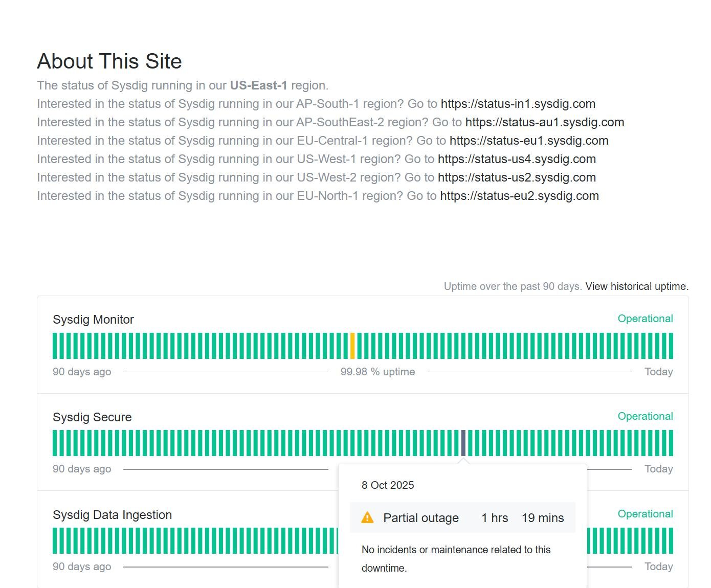
Task: Click the Sysdig Secure component name
Action: (x=92, y=417)
